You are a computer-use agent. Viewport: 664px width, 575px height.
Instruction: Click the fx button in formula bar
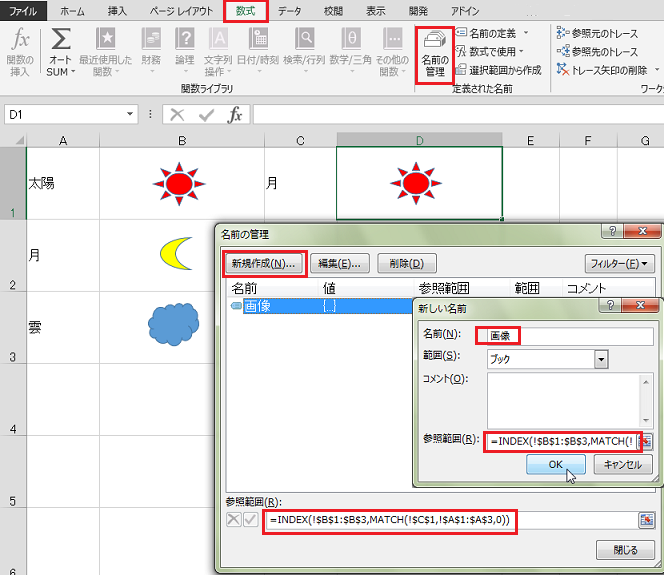(x=235, y=115)
